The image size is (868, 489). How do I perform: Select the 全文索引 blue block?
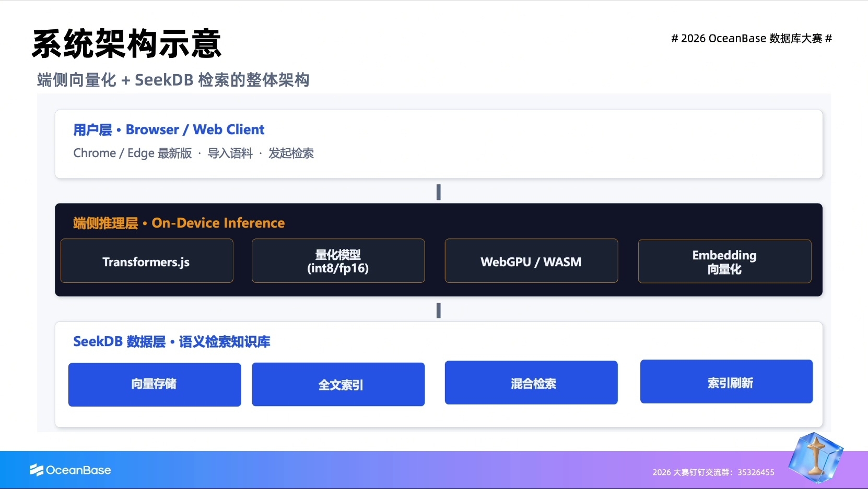coord(338,384)
